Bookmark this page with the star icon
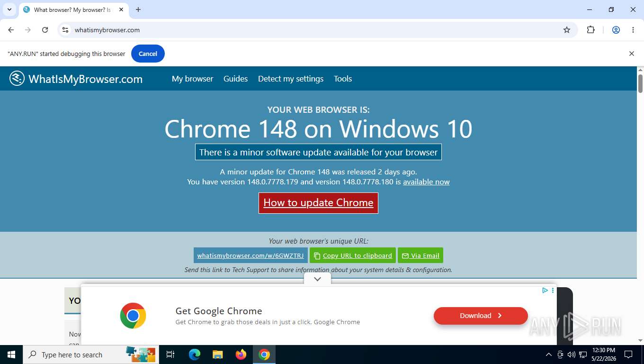Screen dimensions: 644x364 coord(567,30)
